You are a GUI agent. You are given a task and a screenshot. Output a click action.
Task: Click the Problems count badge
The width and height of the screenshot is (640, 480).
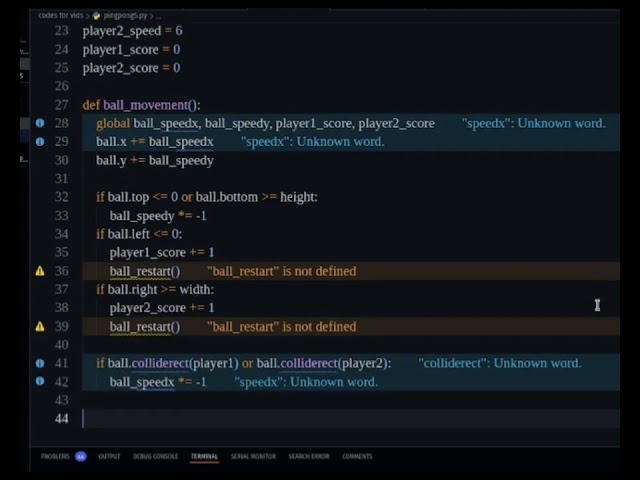click(81, 456)
